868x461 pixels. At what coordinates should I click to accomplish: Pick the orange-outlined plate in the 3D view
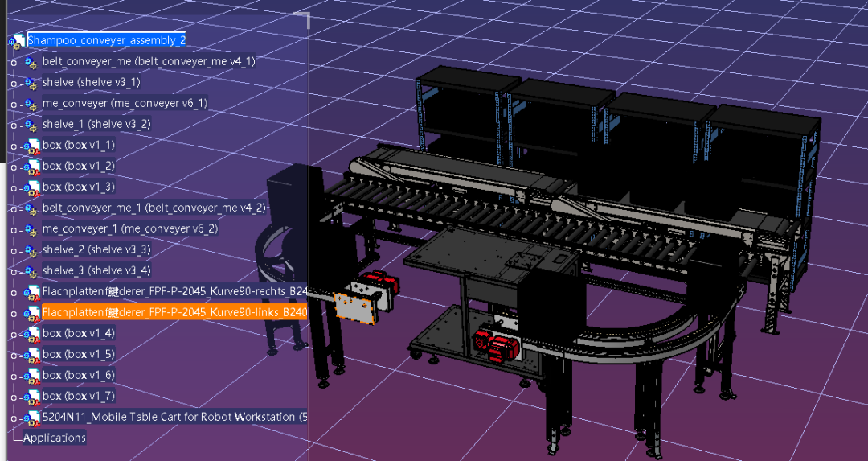coord(354,308)
